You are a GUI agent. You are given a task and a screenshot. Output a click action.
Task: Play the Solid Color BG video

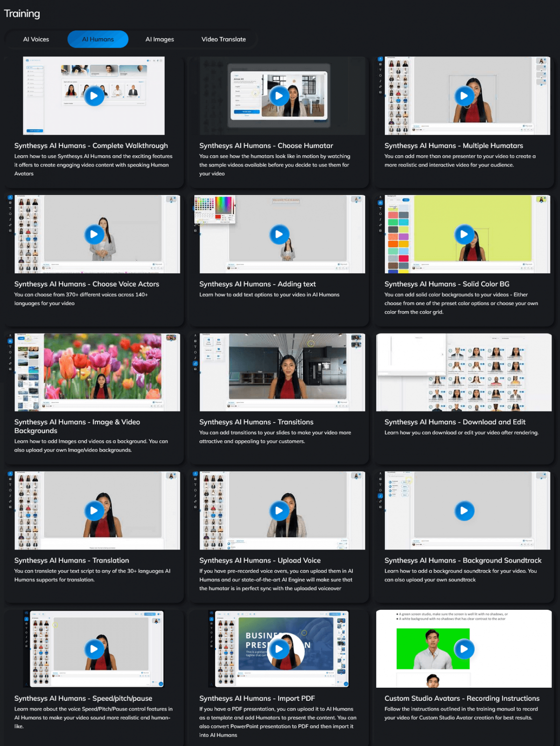click(x=464, y=234)
